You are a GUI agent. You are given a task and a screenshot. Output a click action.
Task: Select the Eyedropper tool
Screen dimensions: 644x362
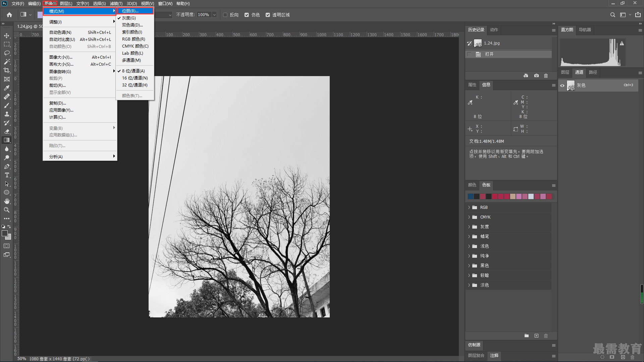pyautogui.click(x=7, y=88)
